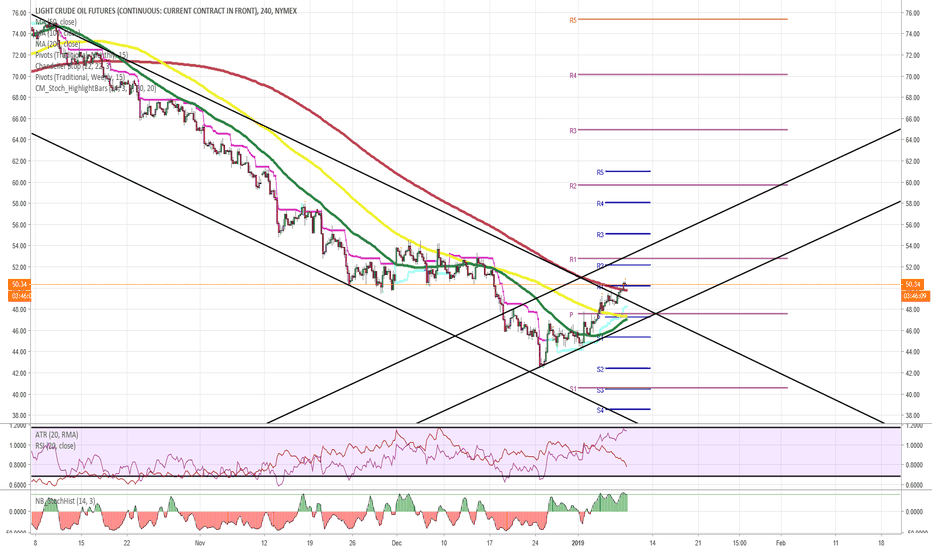Click the blue S3 weekly pivot label
This screenshot has height=550, width=932.
(600, 391)
